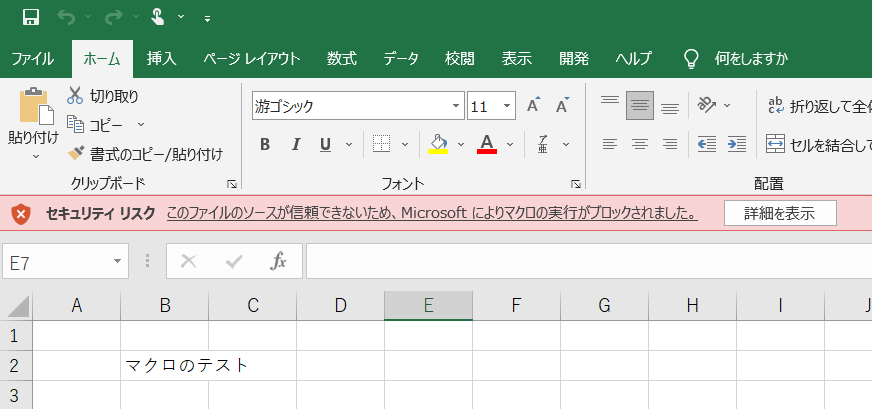Click the 貼り付け clipboard icon
Image resolution: width=872 pixels, height=409 pixels.
(x=37, y=106)
